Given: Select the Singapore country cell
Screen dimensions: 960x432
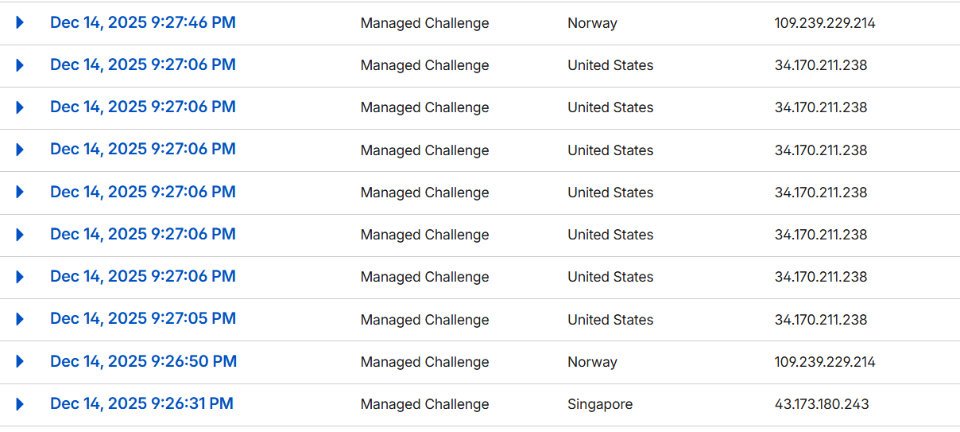Looking at the screenshot, I should pyautogui.click(x=600, y=404).
